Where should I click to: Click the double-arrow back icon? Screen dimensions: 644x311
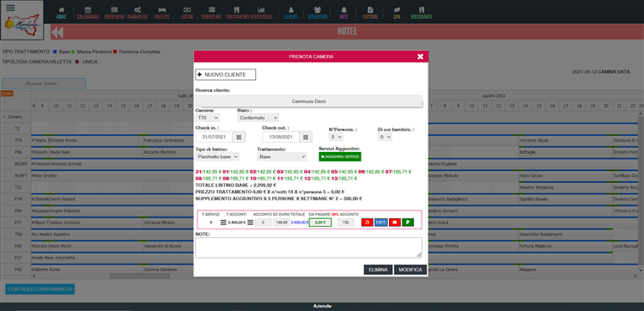pyautogui.click(x=58, y=33)
